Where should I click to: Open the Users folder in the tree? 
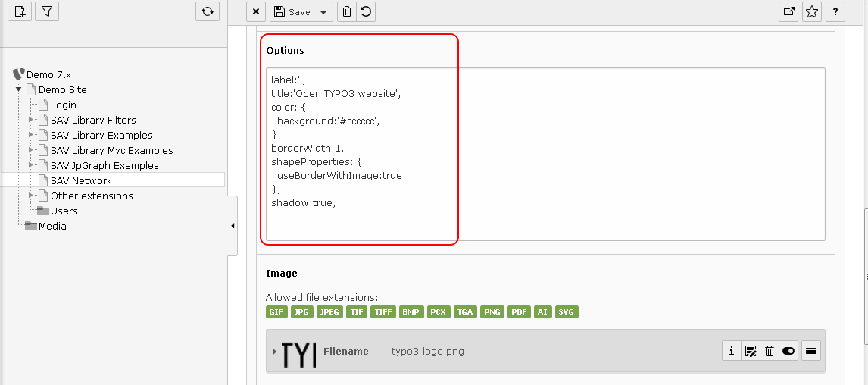point(64,211)
